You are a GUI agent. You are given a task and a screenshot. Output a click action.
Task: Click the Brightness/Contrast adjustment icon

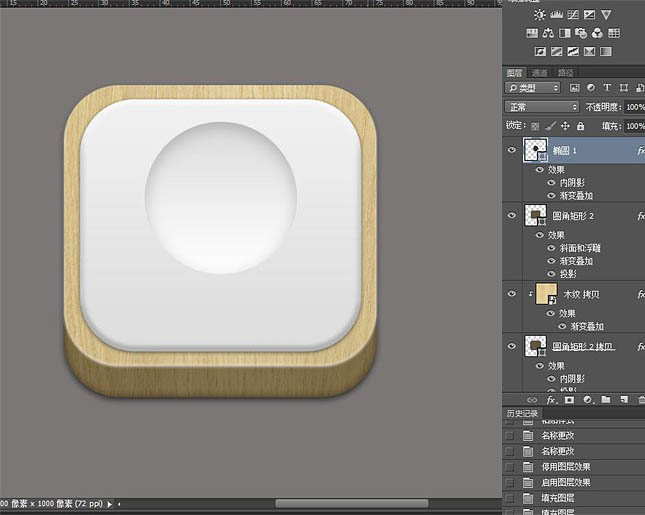541,15
